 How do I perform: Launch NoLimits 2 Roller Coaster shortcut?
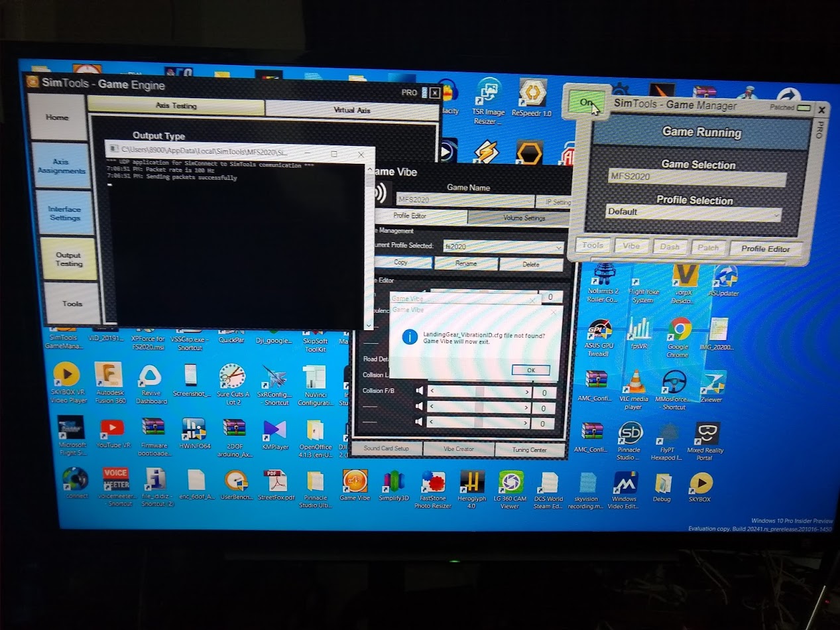603,284
